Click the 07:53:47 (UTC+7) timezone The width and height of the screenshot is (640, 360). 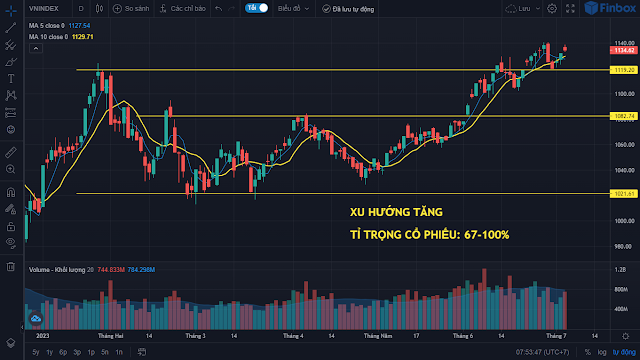pyautogui.click(x=542, y=352)
